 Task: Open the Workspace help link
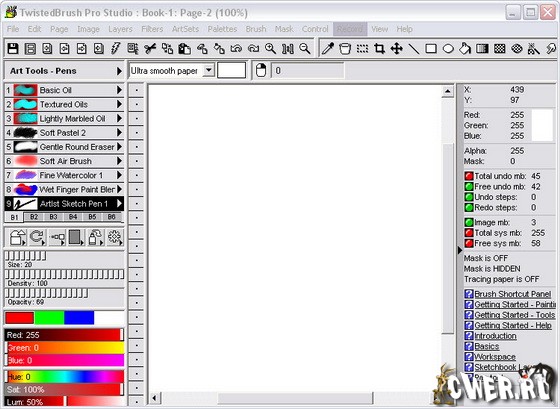pyautogui.click(x=495, y=356)
